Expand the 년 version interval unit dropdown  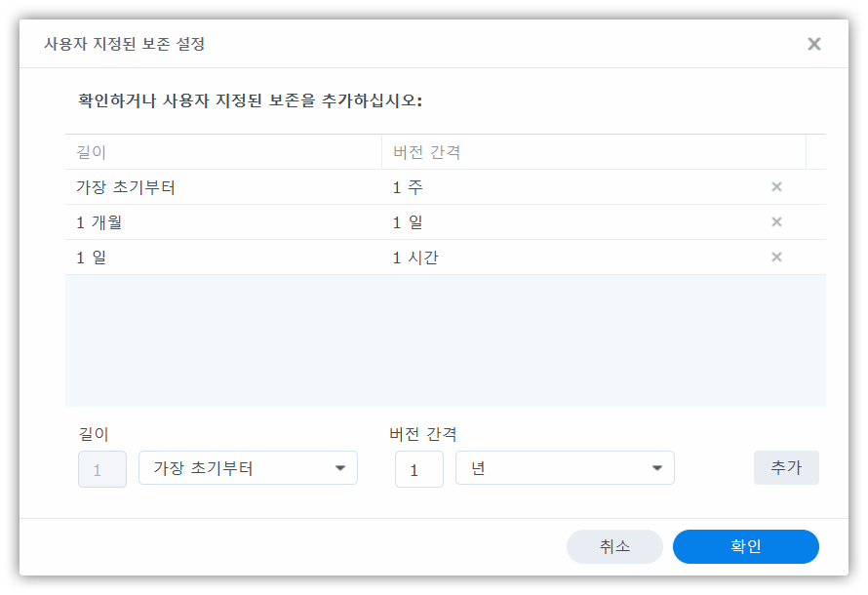pyautogui.click(x=565, y=468)
